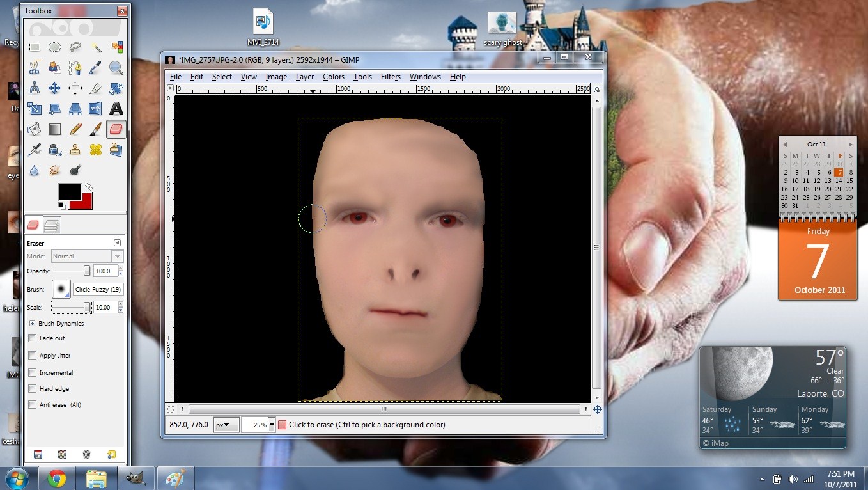Select the Ink tool
Viewport: 868px width, 490px height.
coord(55,150)
